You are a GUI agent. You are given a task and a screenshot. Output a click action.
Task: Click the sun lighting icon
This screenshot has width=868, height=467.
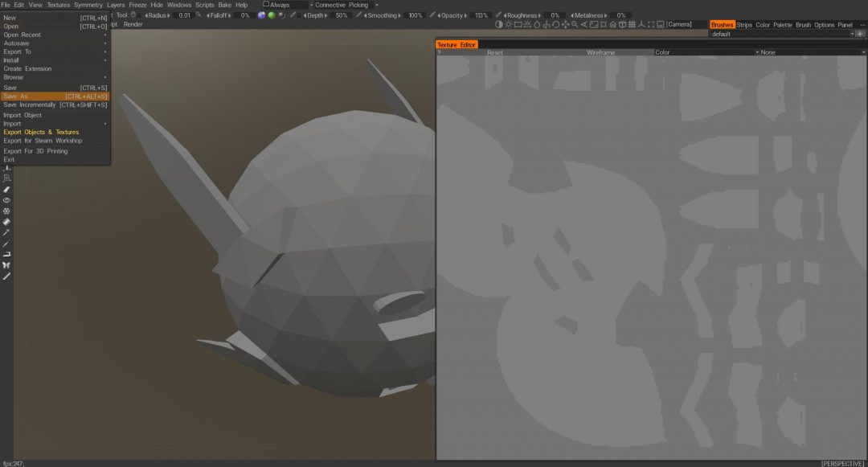point(508,24)
